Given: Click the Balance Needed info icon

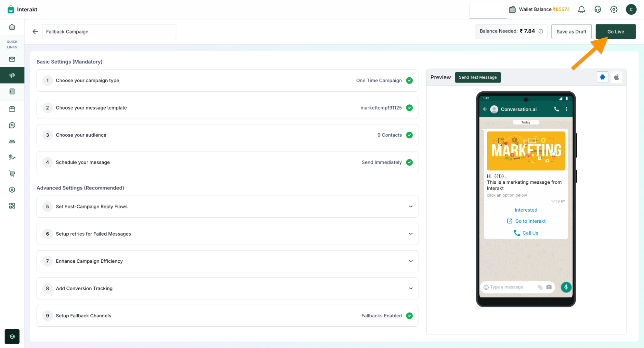Looking at the screenshot, I should pos(541,31).
